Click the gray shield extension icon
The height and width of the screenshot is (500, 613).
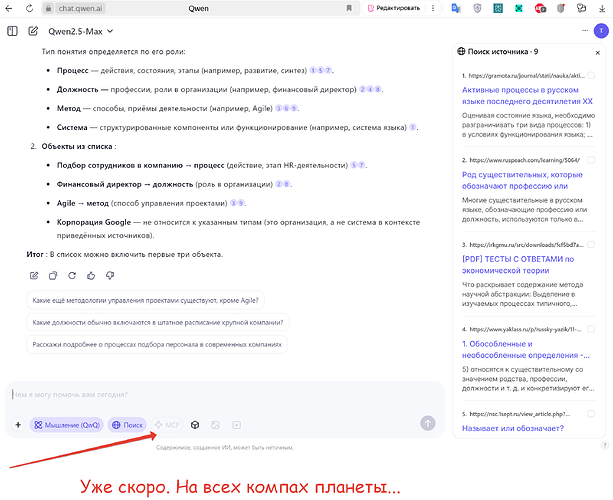click(x=477, y=8)
